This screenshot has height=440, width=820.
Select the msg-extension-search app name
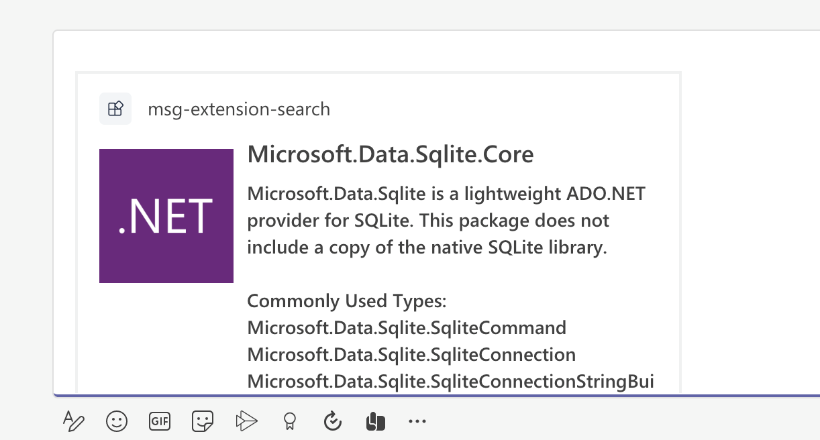click(239, 109)
